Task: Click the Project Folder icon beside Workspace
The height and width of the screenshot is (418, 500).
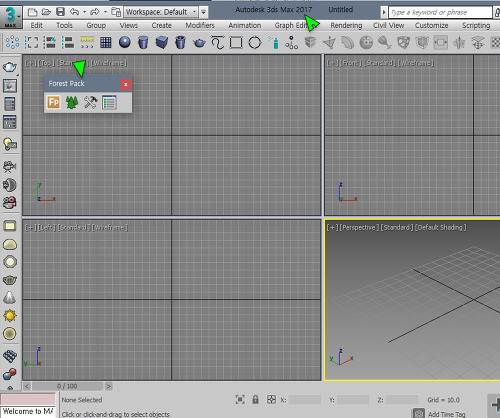Action: pos(116,12)
